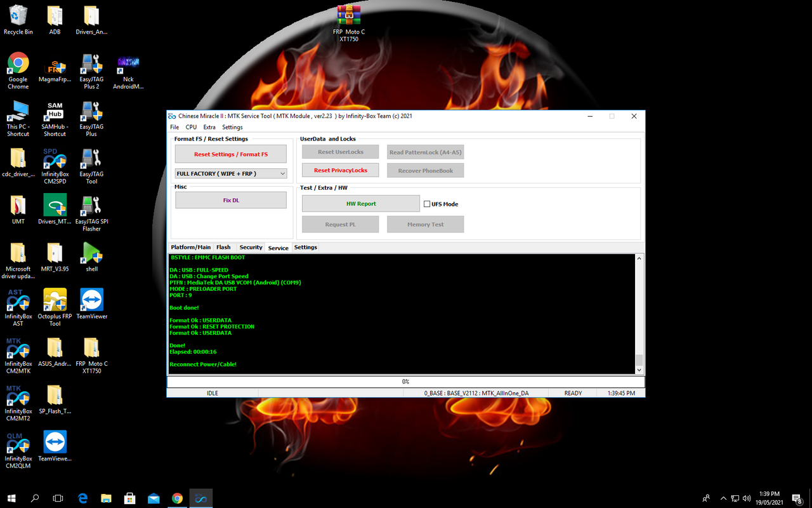Select the MagmaFrp desktop shortcut
812x508 pixels.
[55, 71]
